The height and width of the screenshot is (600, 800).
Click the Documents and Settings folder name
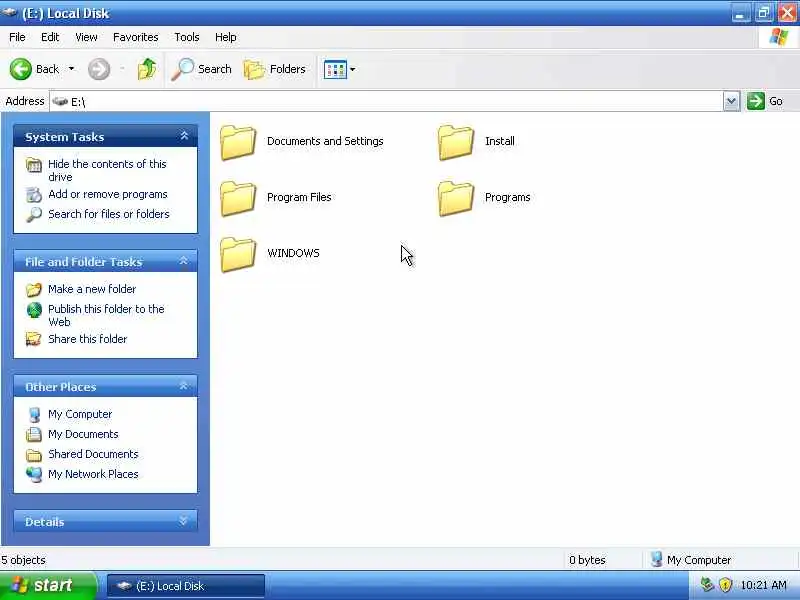325,141
